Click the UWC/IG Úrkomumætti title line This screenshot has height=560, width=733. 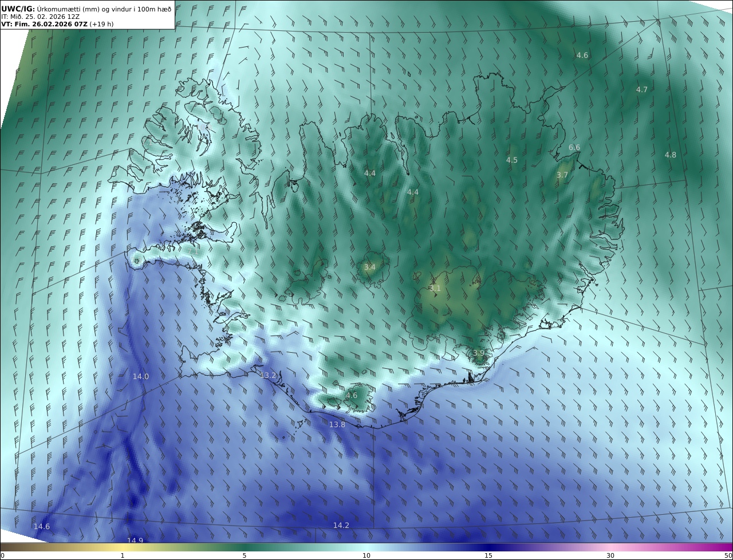[x=86, y=9]
